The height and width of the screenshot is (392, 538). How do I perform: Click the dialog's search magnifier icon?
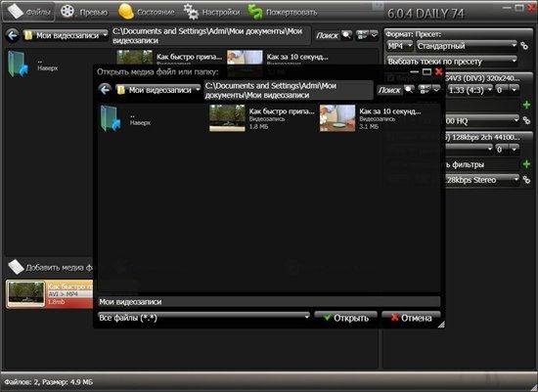tap(409, 90)
